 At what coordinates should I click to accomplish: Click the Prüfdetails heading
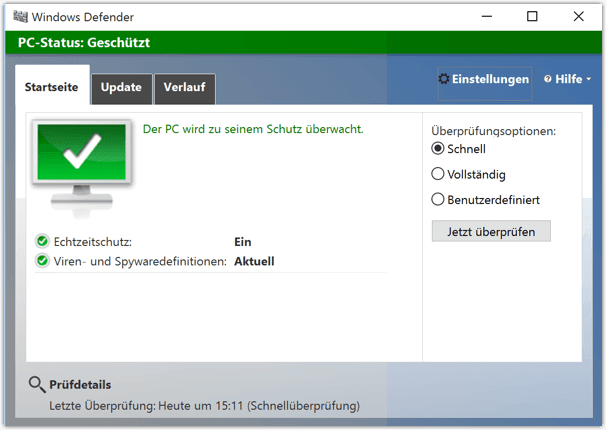80,385
